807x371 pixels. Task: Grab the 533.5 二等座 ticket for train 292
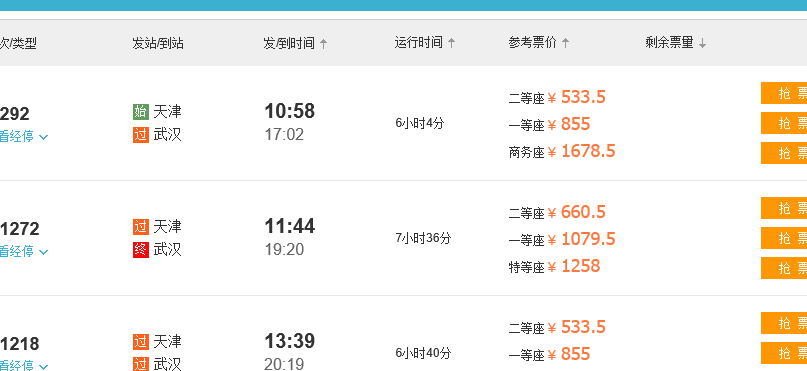pos(784,93)
